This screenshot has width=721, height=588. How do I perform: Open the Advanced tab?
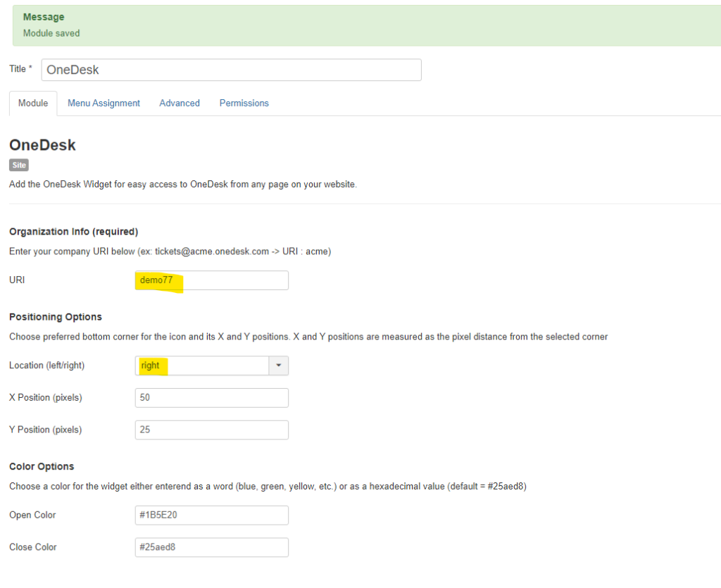tap(180, 104)
